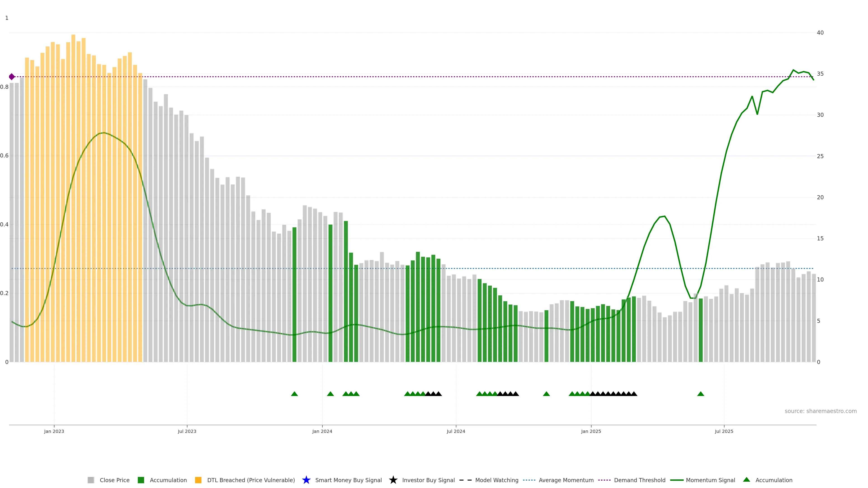Toggle DTL Breached (Price Vulnerable) legend entry
The image size is (868, 488).
[x=251, y=480]
